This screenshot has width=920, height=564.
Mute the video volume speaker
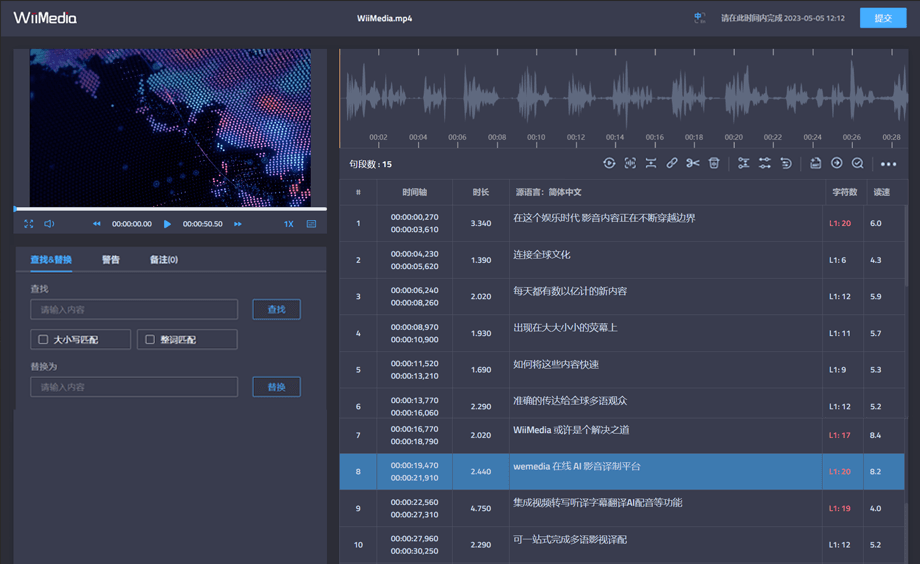(49, 224)
